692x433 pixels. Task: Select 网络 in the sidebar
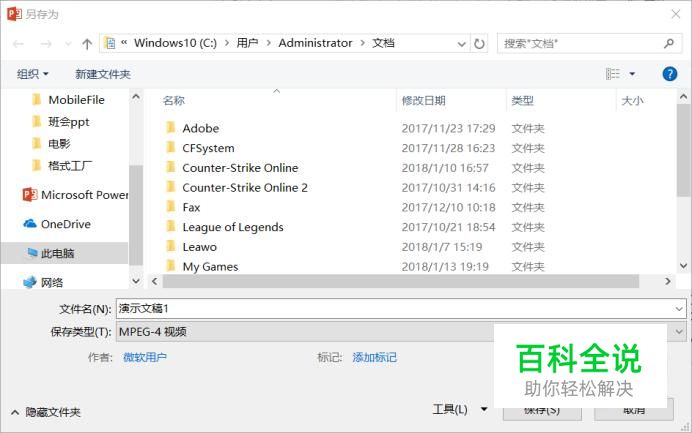43,282
